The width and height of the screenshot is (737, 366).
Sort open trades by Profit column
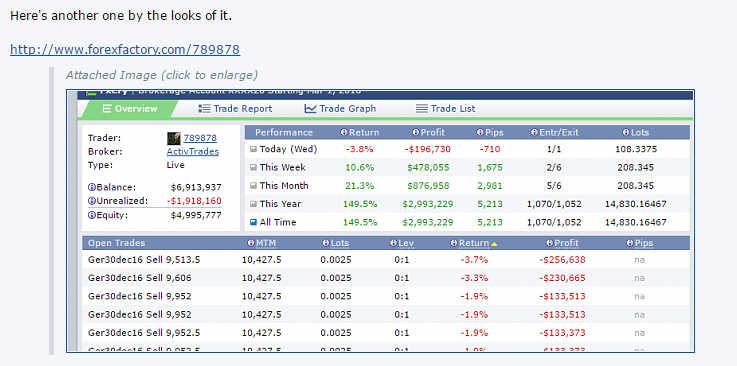click(x=566, y=243)
